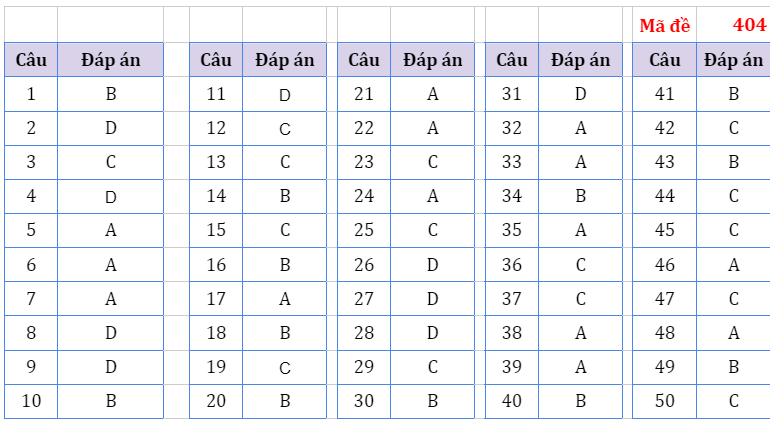Select question number 50 cell
This screenshot has width=772, height=421.
665,401
